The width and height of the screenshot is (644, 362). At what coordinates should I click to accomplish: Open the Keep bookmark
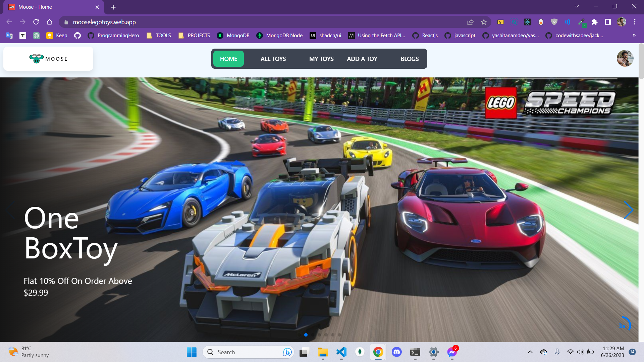(x=57, y=35)
